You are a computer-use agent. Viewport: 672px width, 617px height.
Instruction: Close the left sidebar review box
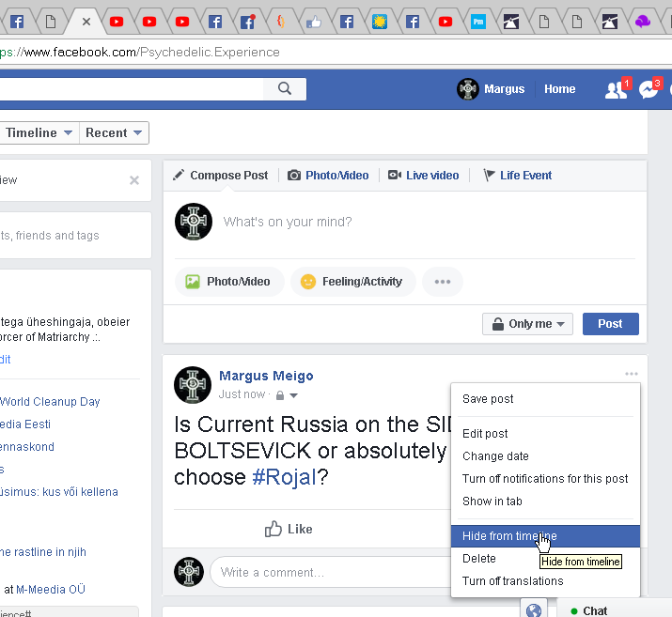point(134,180)
